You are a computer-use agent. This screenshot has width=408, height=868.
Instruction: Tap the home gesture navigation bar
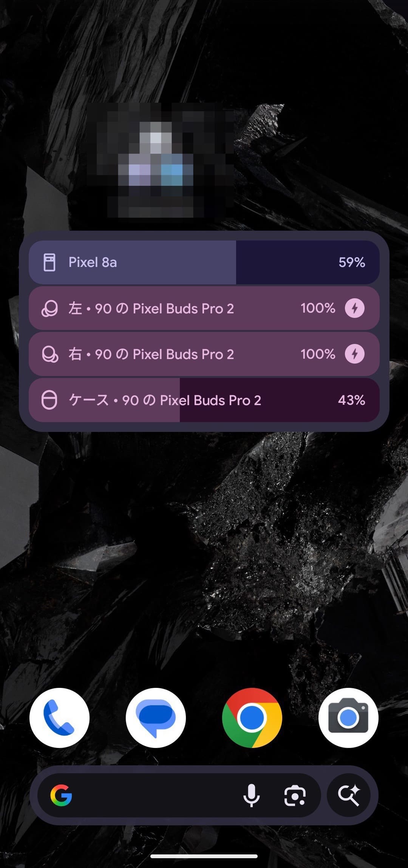tap(204, 856)
